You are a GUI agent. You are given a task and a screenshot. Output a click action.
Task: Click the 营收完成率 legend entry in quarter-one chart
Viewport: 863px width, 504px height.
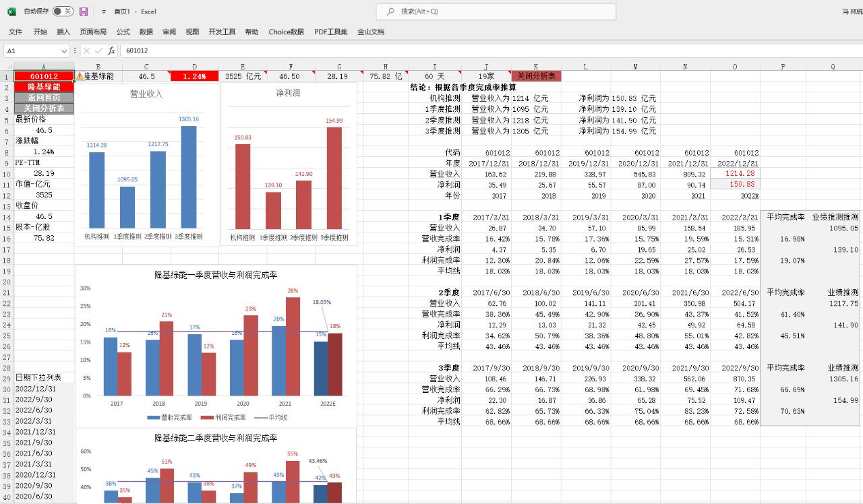169,418
